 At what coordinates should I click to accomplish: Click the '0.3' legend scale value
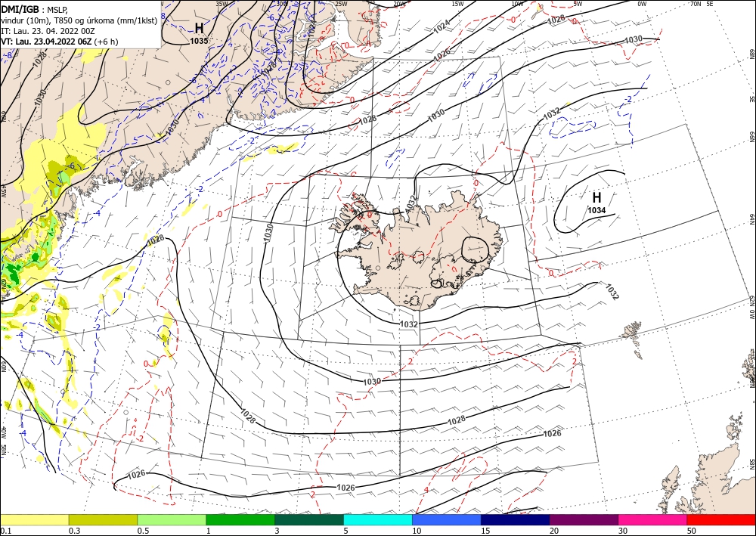tap(74, 531)
